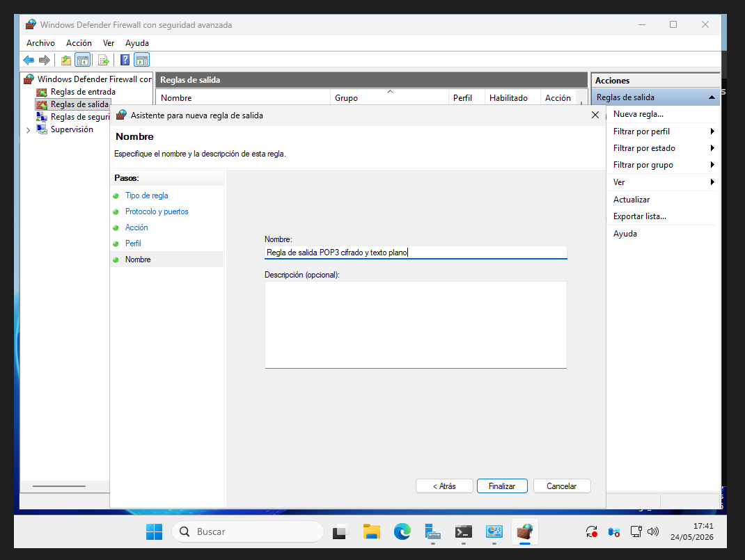Click the volume speaker tray icon
745x560 pixels.
653,532
